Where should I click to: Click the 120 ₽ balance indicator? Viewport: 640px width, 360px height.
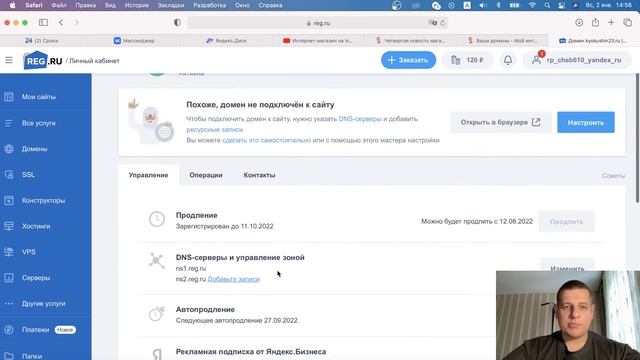click(467, 60)
